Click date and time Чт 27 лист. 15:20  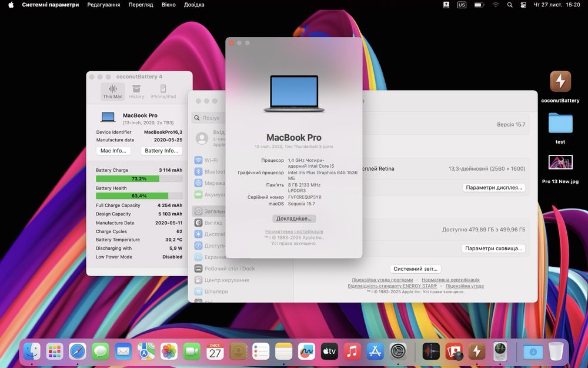[x=557, y=5]
